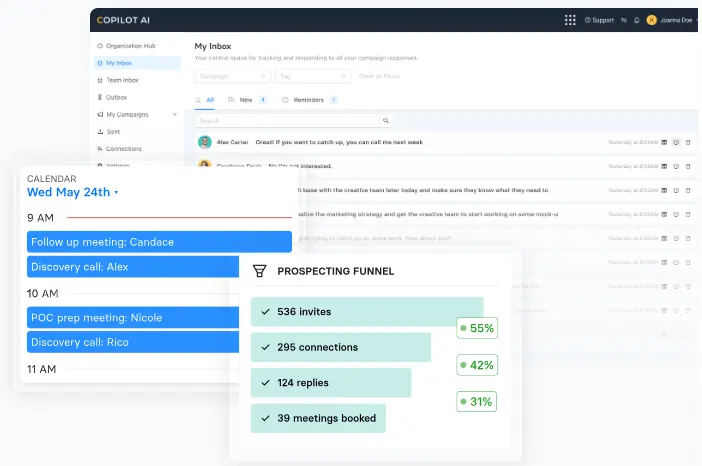Open the apps grid icon in header
Image resolution: width=702 pixels, height=466 pixels.
(x=570, y=19)
